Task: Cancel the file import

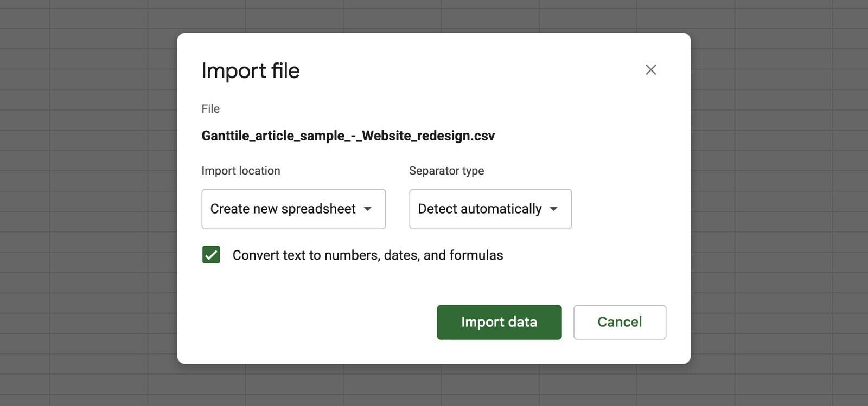Action: coord(620,323)
